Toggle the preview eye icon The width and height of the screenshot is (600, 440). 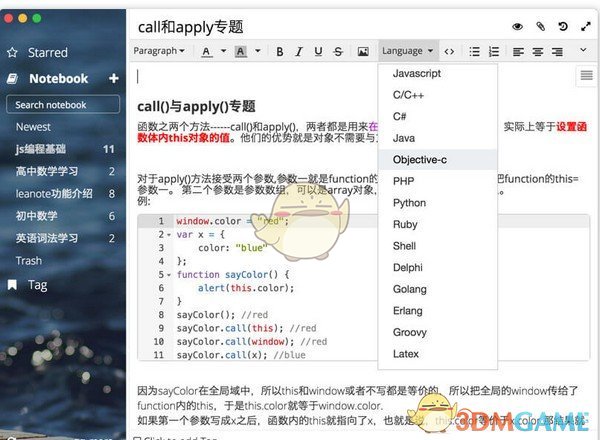(x=517, y=26)
